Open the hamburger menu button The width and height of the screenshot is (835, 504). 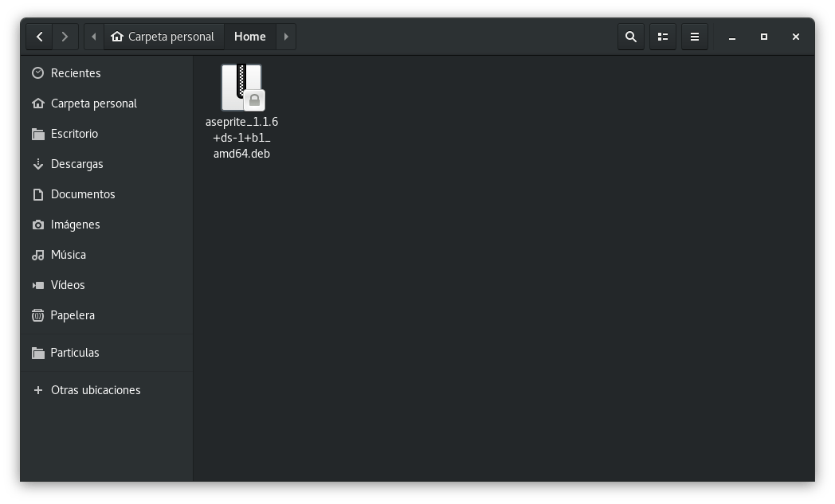(x=695, y=37)
